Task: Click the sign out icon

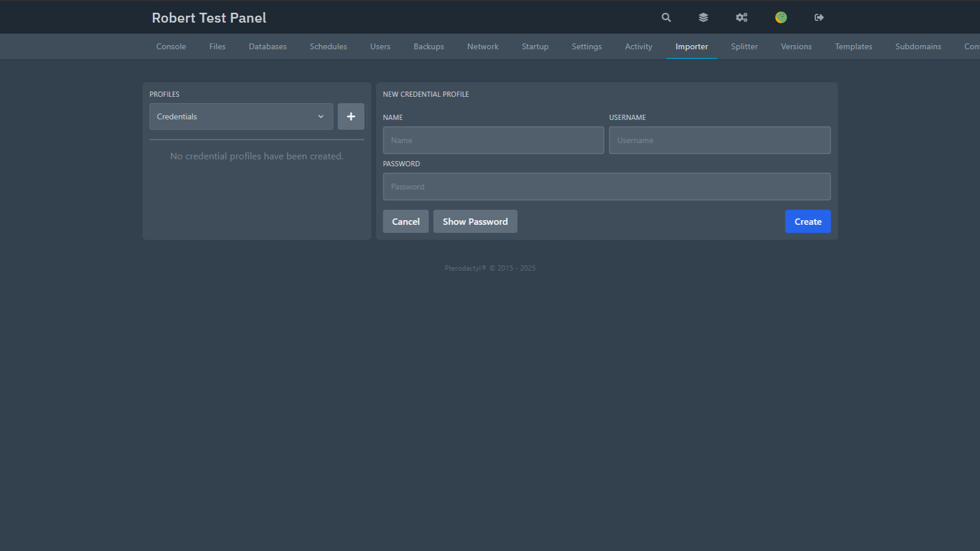Action: click(819, 17)
